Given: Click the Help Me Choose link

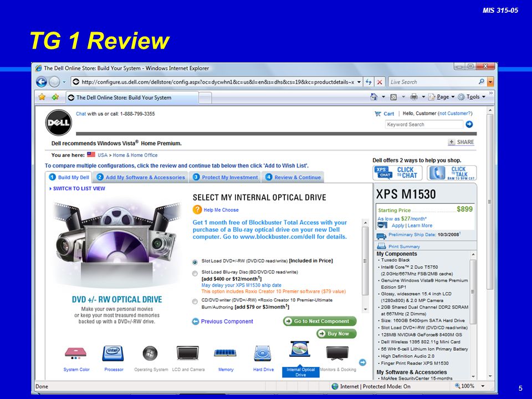Looking at the screenshot, I should tap(221, 210).
